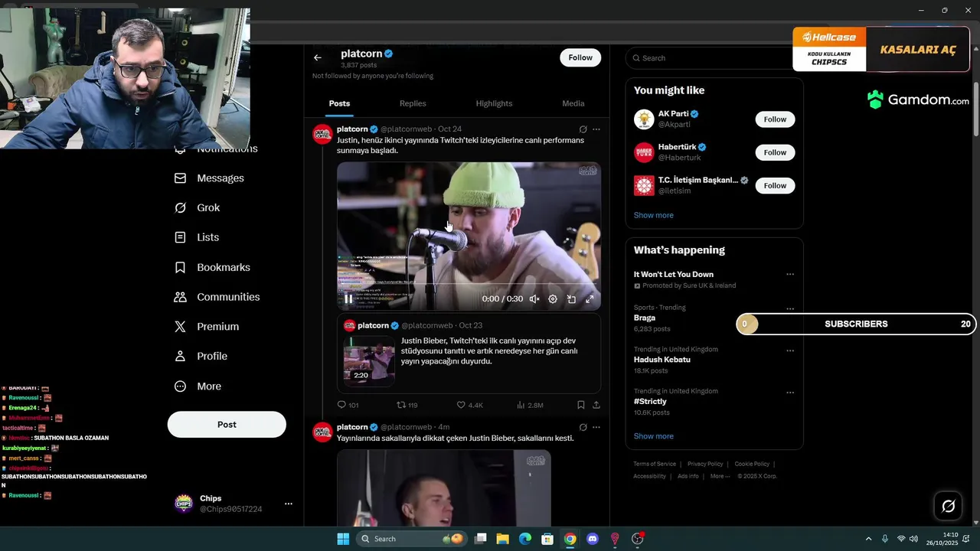980x551 pixels.
Task: Open Grok explain icon on Oct 24 post
Action: tap(583, 129)
